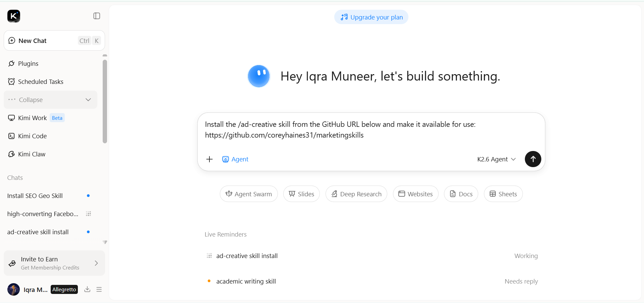Click the Invite to Earn handshake icon
The width and height of the screenshot is (644, 303).
click(x=12, y=263)
